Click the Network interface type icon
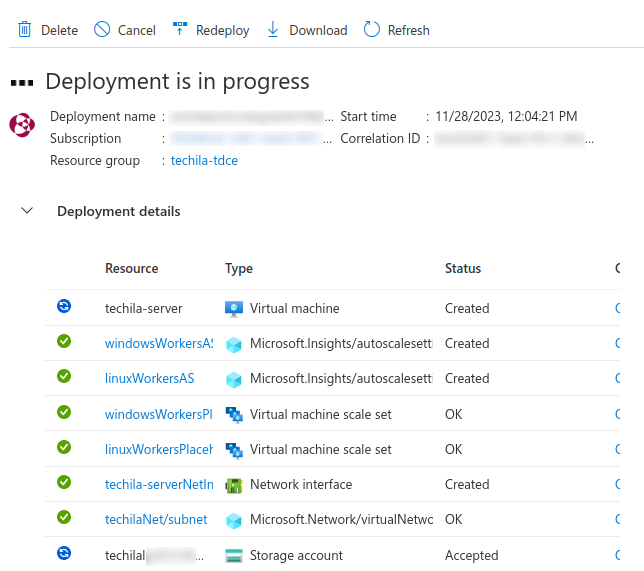Viewport: 644px width, 571px height. coord(234,485)
